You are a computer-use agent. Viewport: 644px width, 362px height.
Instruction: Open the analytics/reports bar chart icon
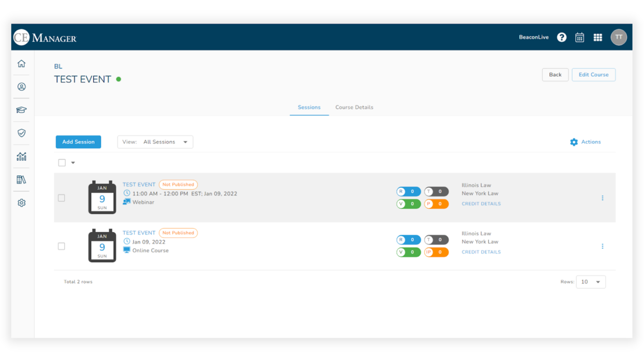pyautogui.click(x=22, y=157)
